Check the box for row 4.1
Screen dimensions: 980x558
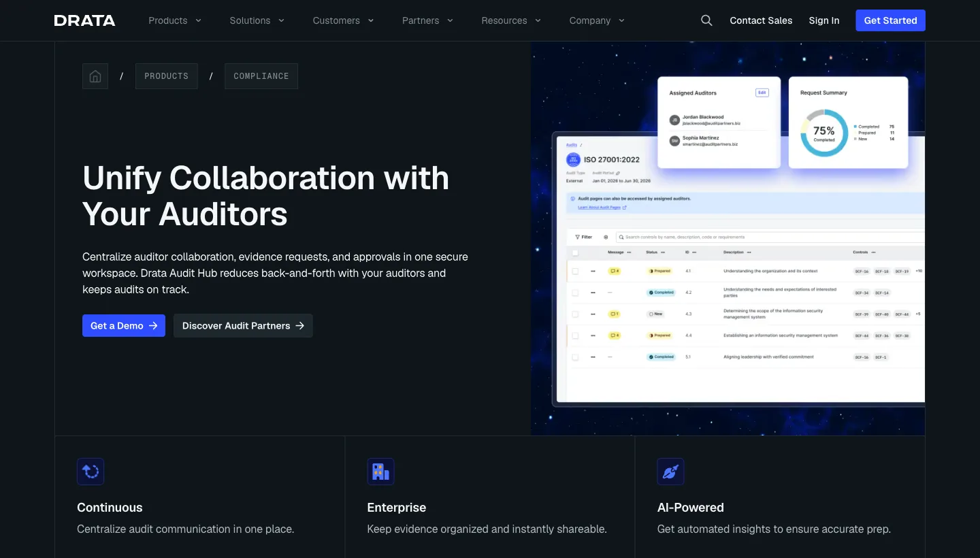click(575, 271)
